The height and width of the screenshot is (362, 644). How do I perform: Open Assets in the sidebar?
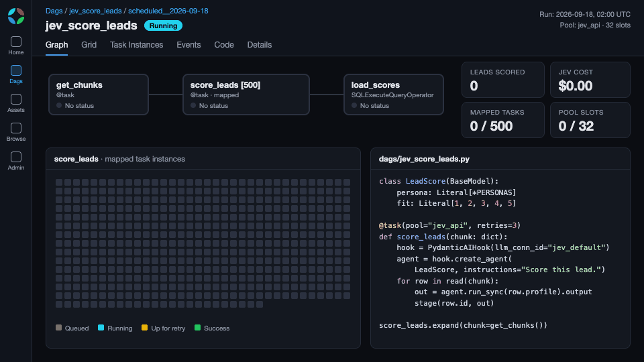click(16, 103)
